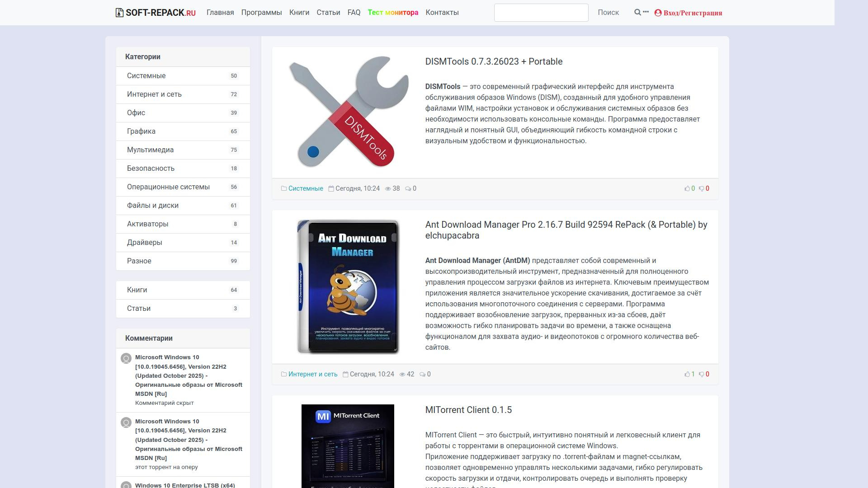The image size is (868, 488).
Task: Click the Вход/Регистрация login link
Action: (x=692, y=13)
